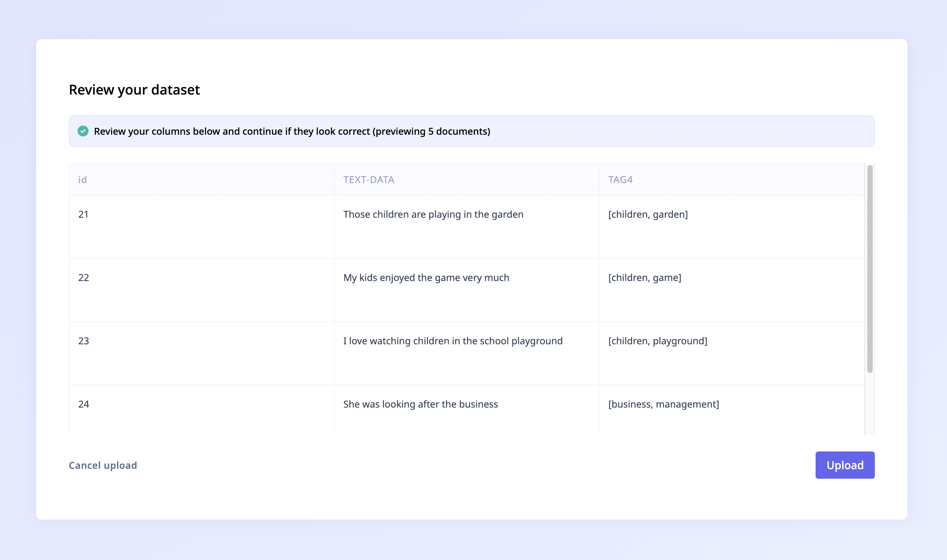
Task: Click row id cell 23
Action: pos(84,341)
